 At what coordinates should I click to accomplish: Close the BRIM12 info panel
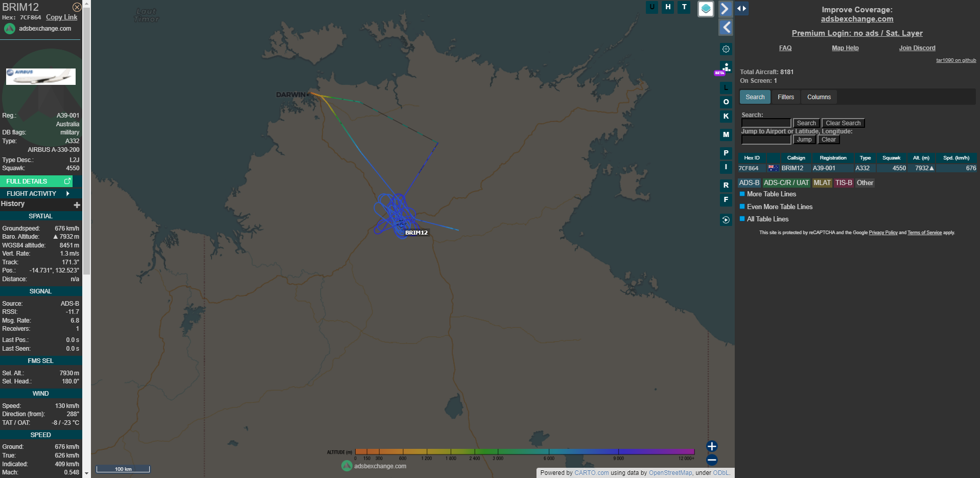[77, 7]
